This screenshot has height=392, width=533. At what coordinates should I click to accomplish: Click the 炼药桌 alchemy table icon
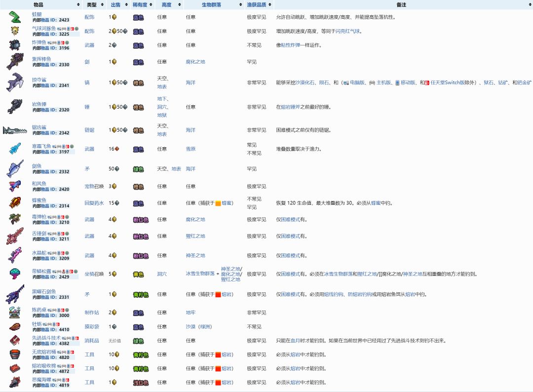point(15,312)
